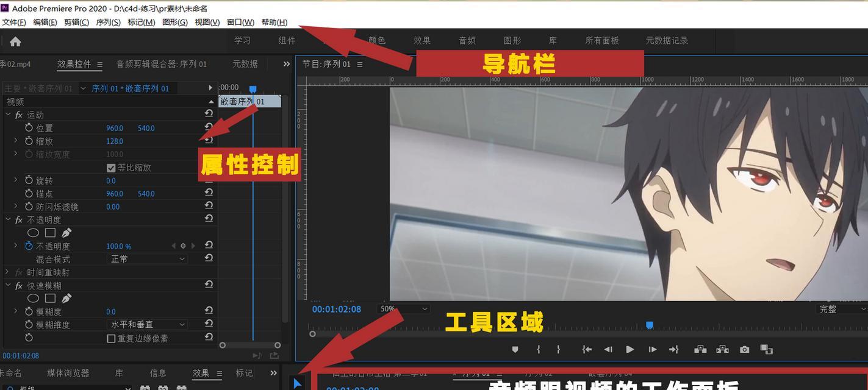The image size is (868, 390).
Task: Toggle stopwatch for 防闪烁滤镜 property
Action: coord(29,207)
